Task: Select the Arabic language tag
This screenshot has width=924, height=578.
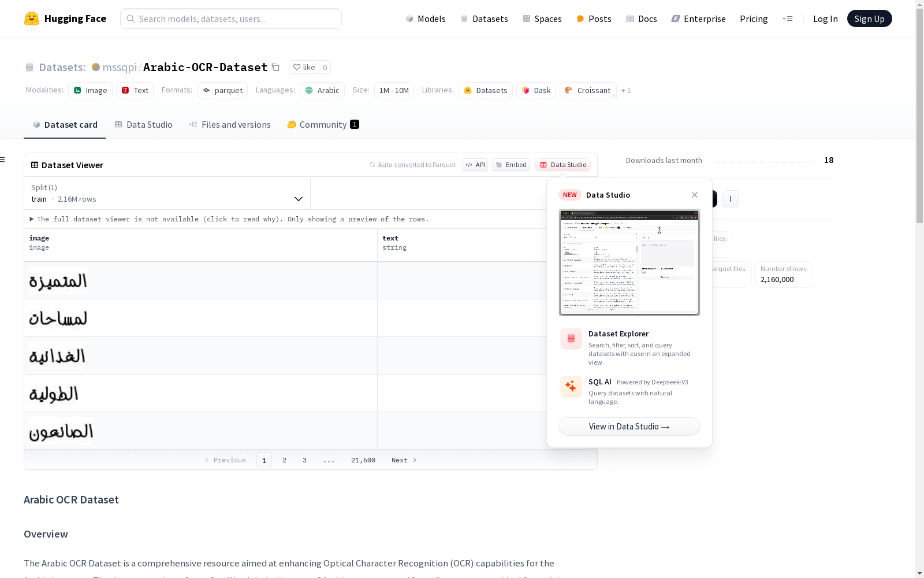Action: tap(322, 90)
